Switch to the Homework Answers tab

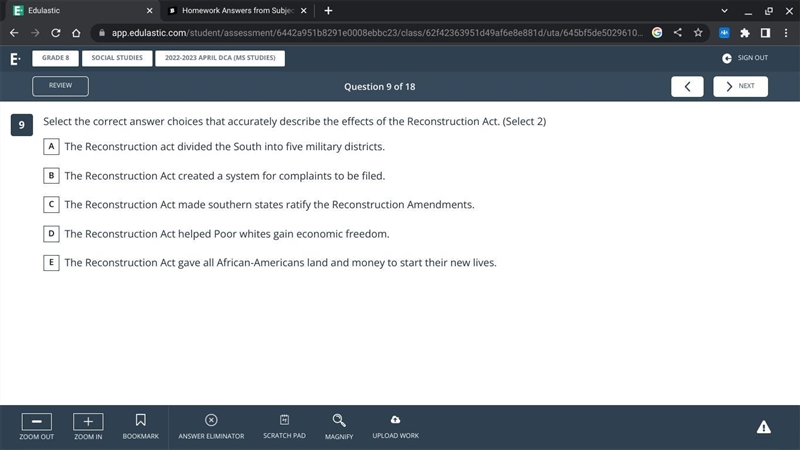(237, 11)
